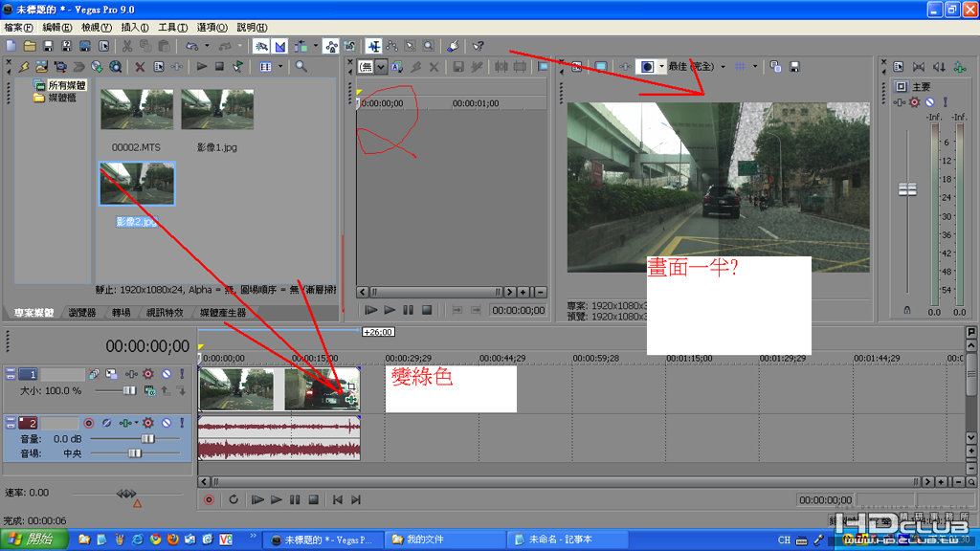
Task: Click the timeline record button
Action: click(x=209, y=499)
